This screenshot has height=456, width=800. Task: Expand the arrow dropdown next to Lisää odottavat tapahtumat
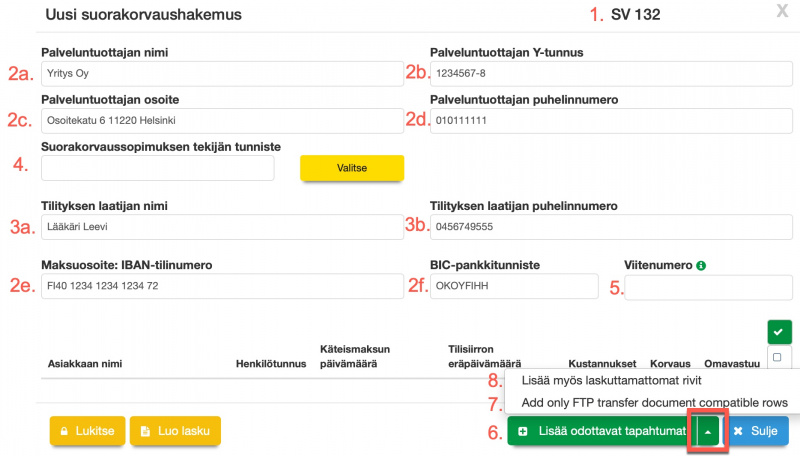pos(706,431)
